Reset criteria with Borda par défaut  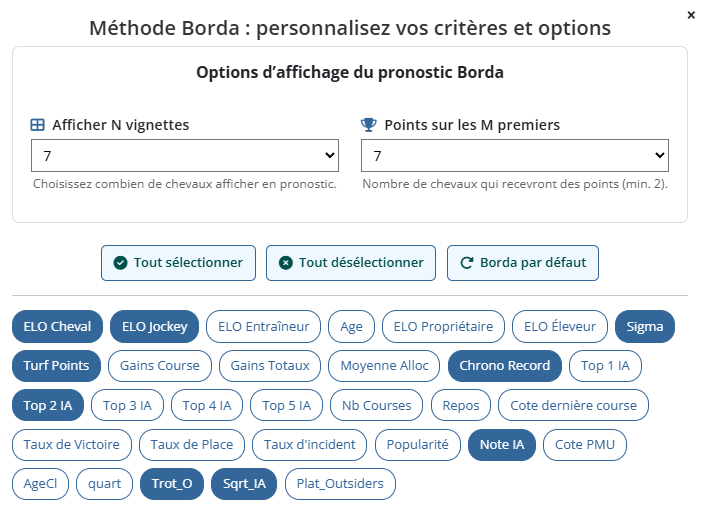[x=523, y=263]
